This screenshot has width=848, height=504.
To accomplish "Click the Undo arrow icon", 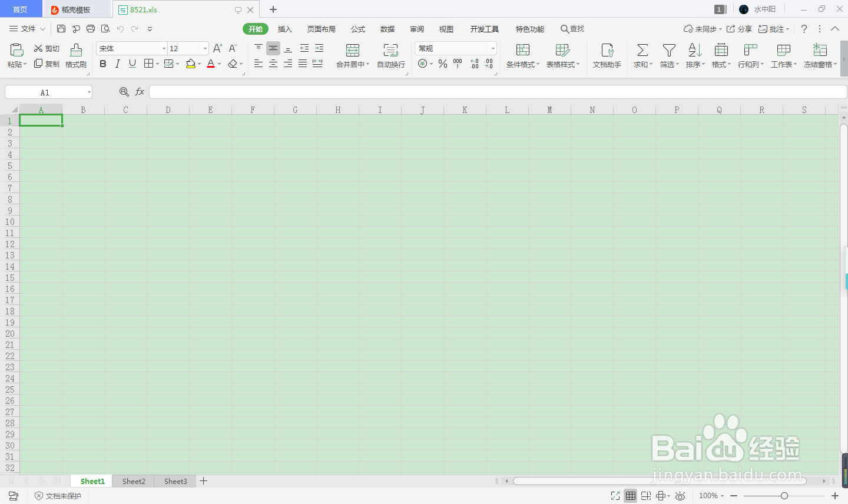I will coord(120,29).
